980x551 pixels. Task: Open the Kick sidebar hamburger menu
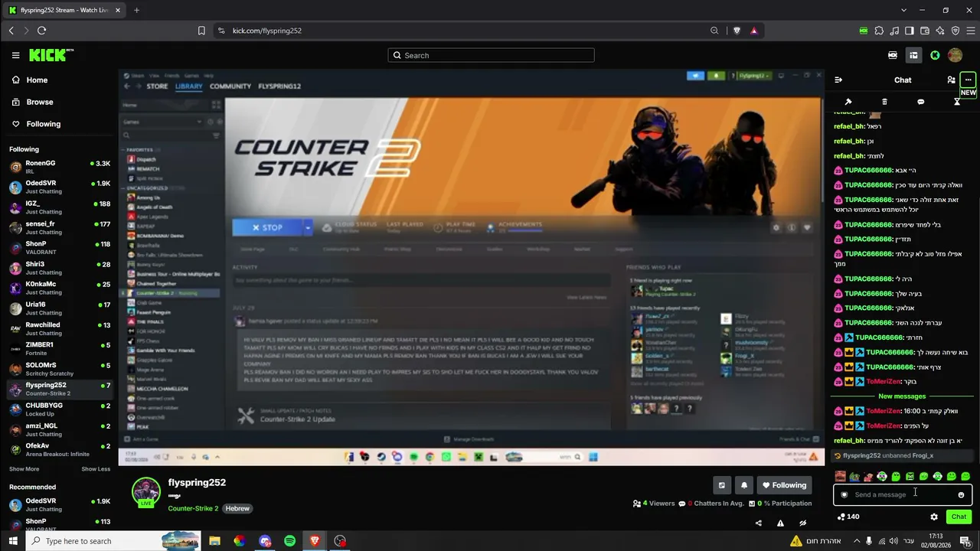15,55
